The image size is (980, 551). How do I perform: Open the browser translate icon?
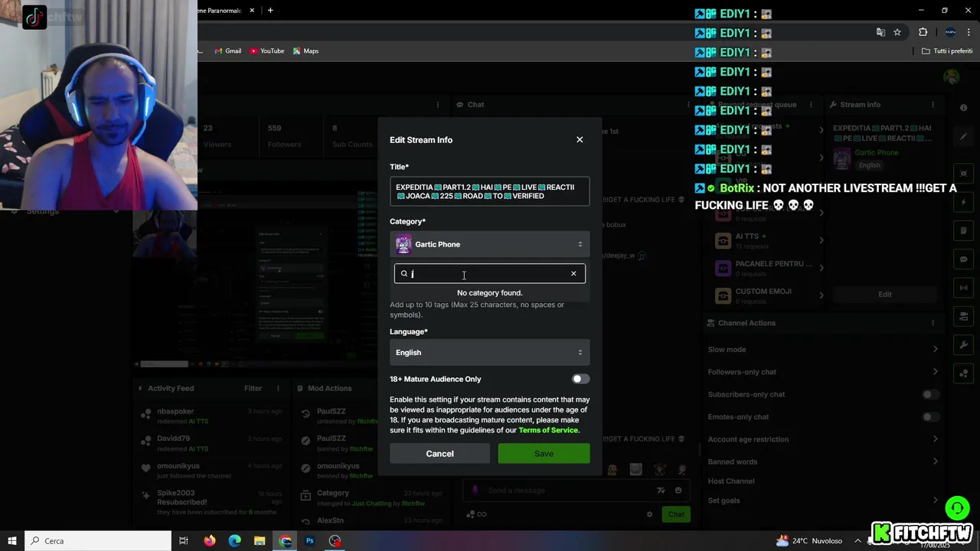(x=880, y=32)
